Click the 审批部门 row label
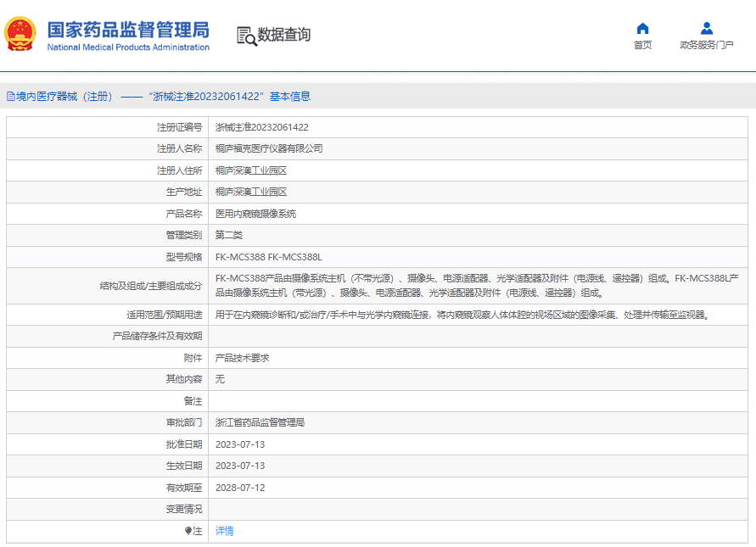The width and height of the screenshot is (756, 547). pyautogui.click(x=184, y=422)
